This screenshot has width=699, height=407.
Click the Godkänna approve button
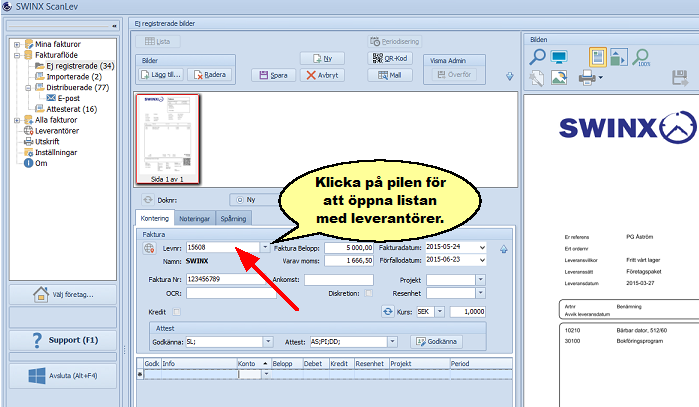tap(436, 341)
